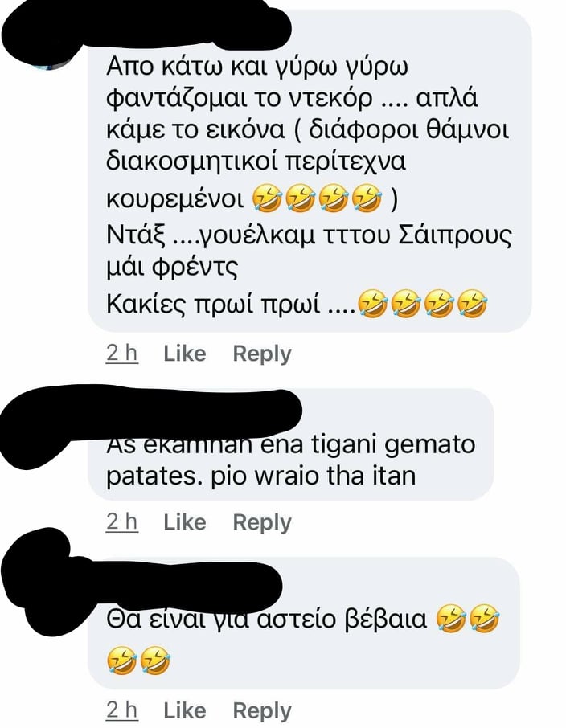Open the last comment's 2 h timestamp
Image resolution: width=566 pixels, height=728 pixels.
click(x=122, y=710)
